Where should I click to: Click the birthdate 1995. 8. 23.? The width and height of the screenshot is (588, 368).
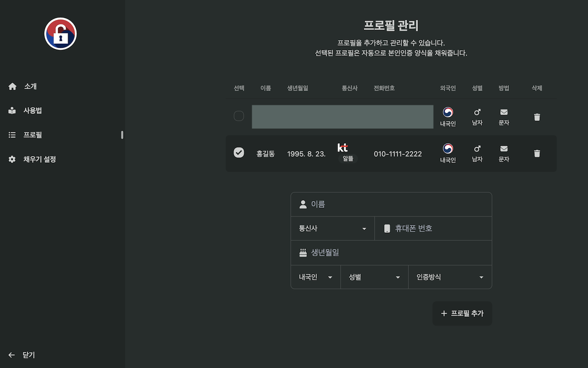tap(306, 154)
